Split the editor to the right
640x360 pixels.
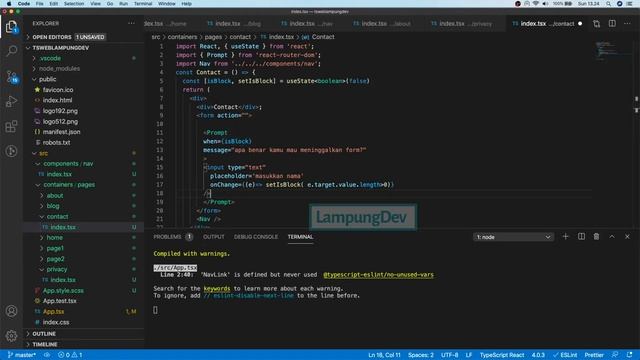[x=612, y=24]
